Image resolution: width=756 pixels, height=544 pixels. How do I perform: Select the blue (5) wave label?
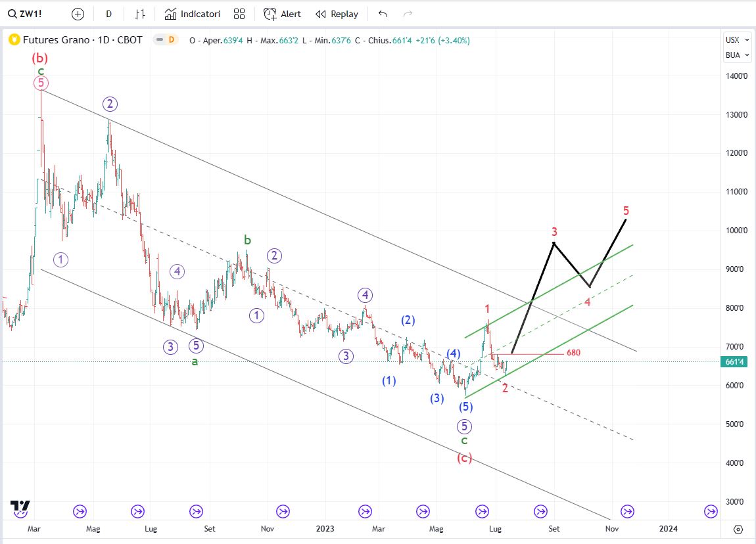465,407
